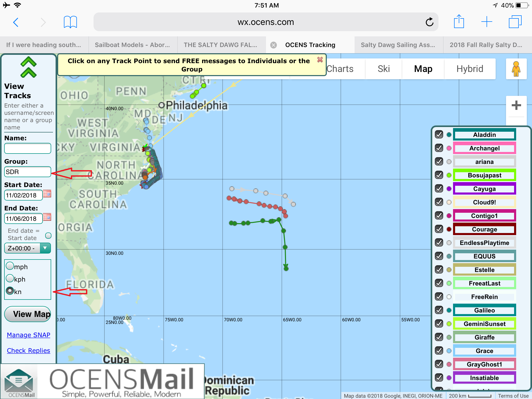Reload the page with refresh icon
Viewport: 532px width, 399px height.
pos(429,22)
